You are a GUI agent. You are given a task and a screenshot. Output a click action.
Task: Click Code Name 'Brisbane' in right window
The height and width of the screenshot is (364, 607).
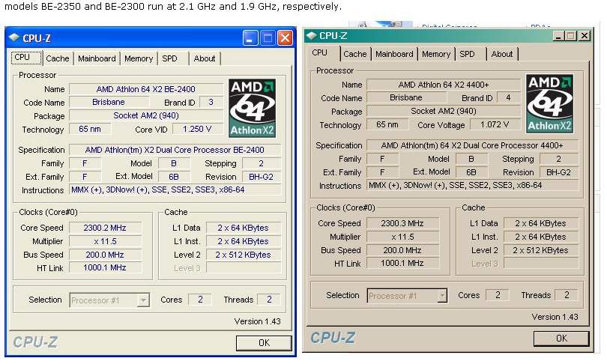(x=406, y=97)
